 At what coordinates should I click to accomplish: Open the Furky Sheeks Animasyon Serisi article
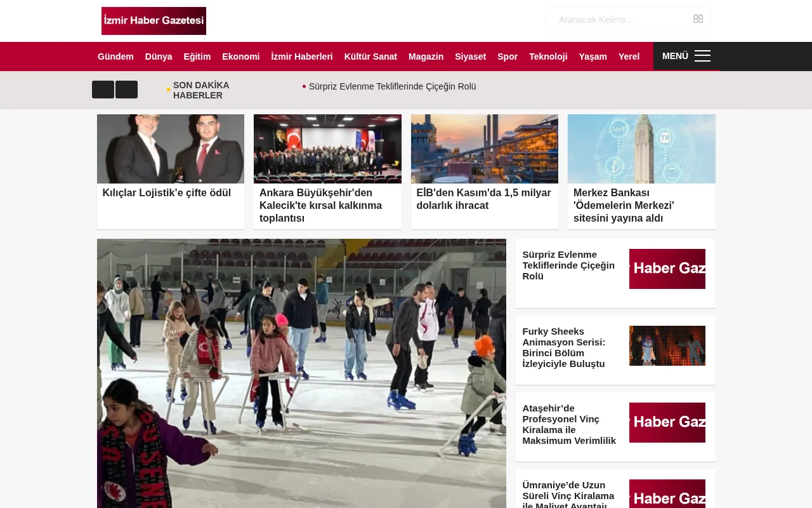point(563,347)
